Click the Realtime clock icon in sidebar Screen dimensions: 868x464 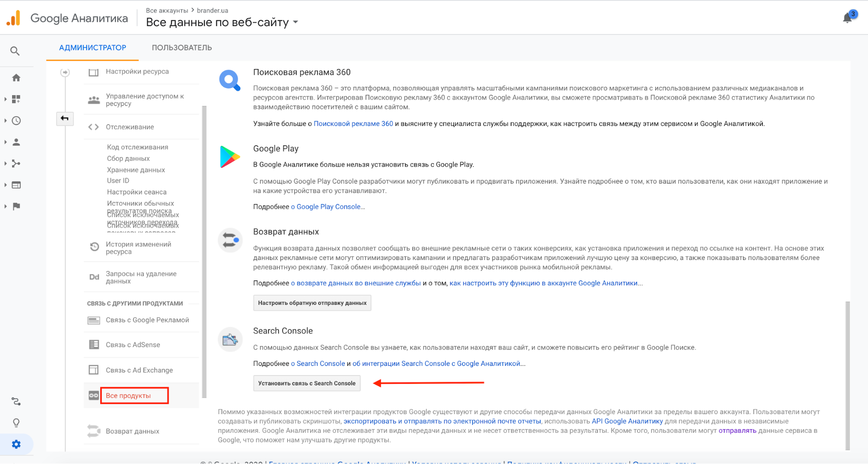pyautogui.click(x=16, y=121)
